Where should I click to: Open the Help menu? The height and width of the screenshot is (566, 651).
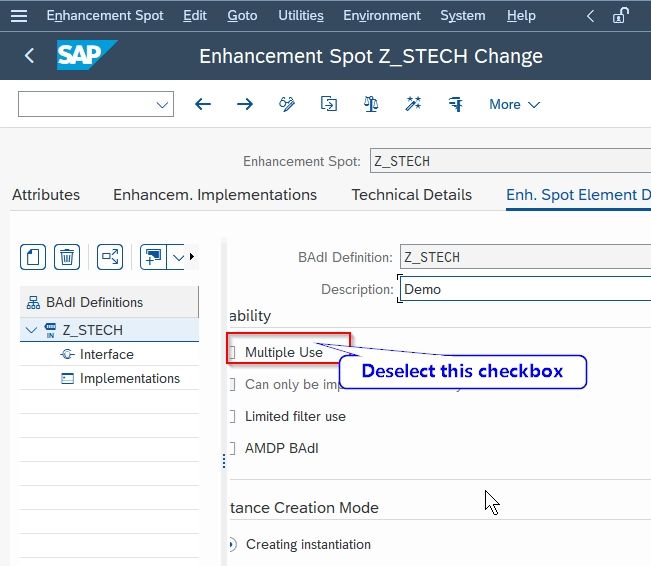coord(521,16)
